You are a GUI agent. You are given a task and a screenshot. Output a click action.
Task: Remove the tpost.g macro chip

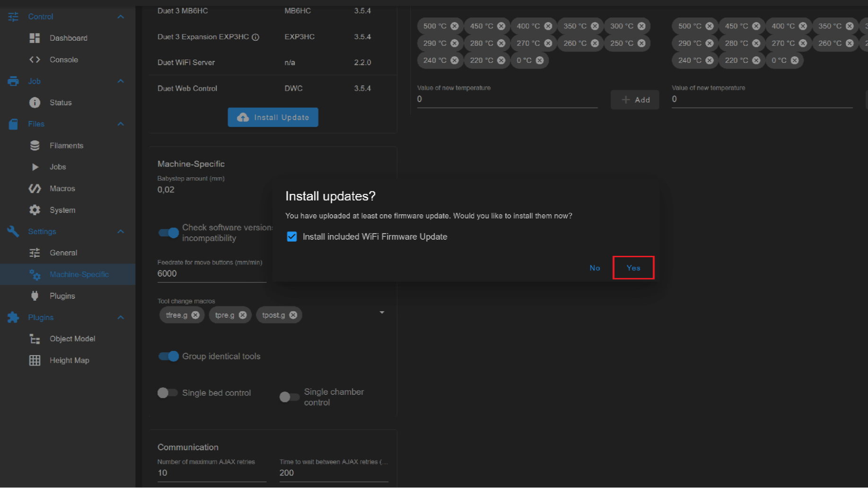pos(293,315)
